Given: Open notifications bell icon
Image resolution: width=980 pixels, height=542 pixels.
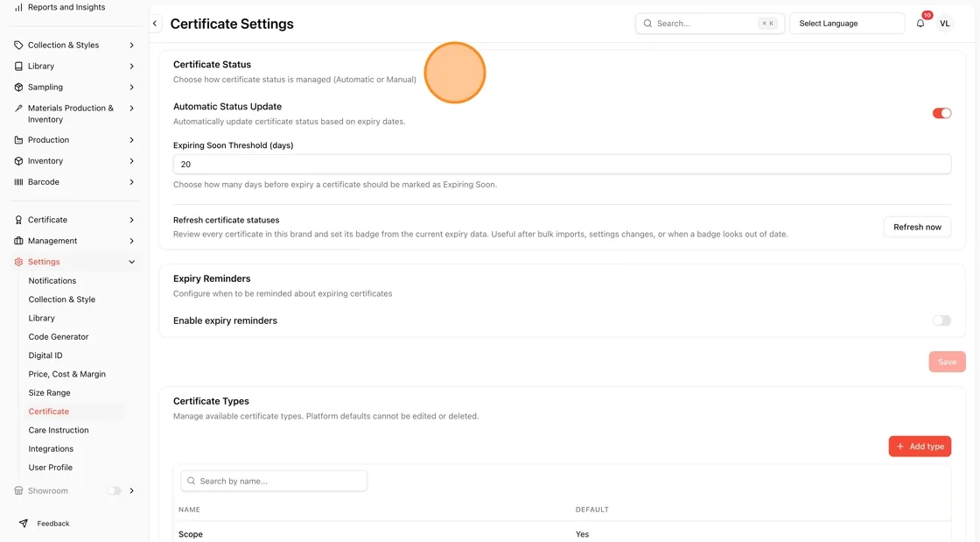Looking at the screenshot, I should point(920,23).
